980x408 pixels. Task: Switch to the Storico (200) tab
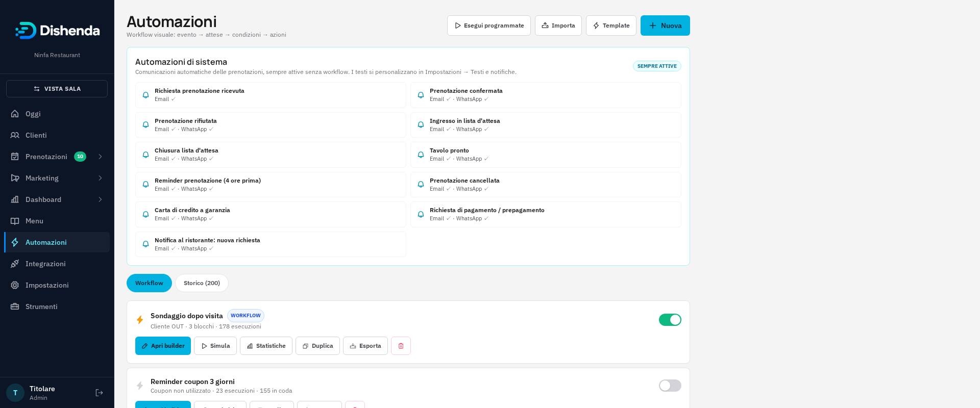(202, 283)
